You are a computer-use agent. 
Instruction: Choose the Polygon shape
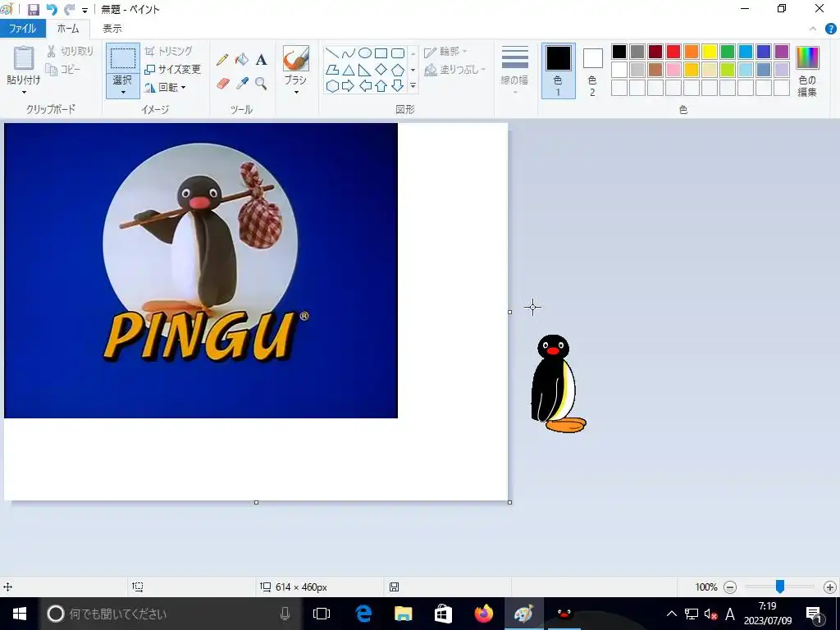tap(332, 70)
